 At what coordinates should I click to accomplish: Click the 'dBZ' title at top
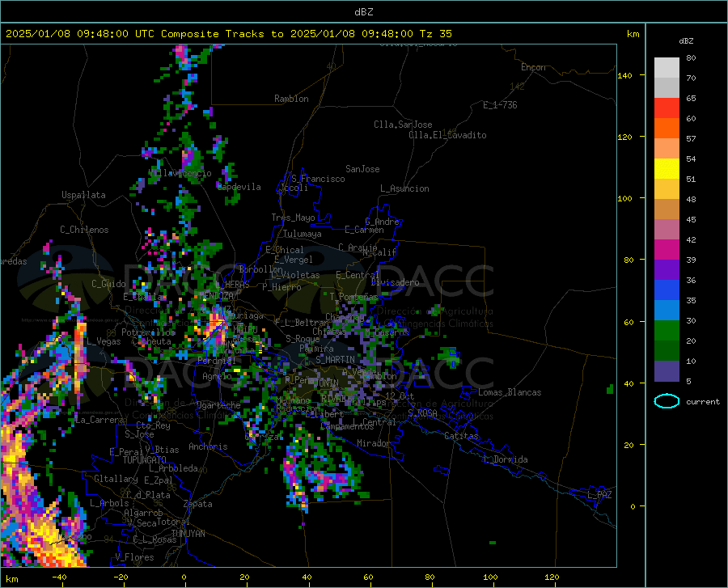click(363, 12)
